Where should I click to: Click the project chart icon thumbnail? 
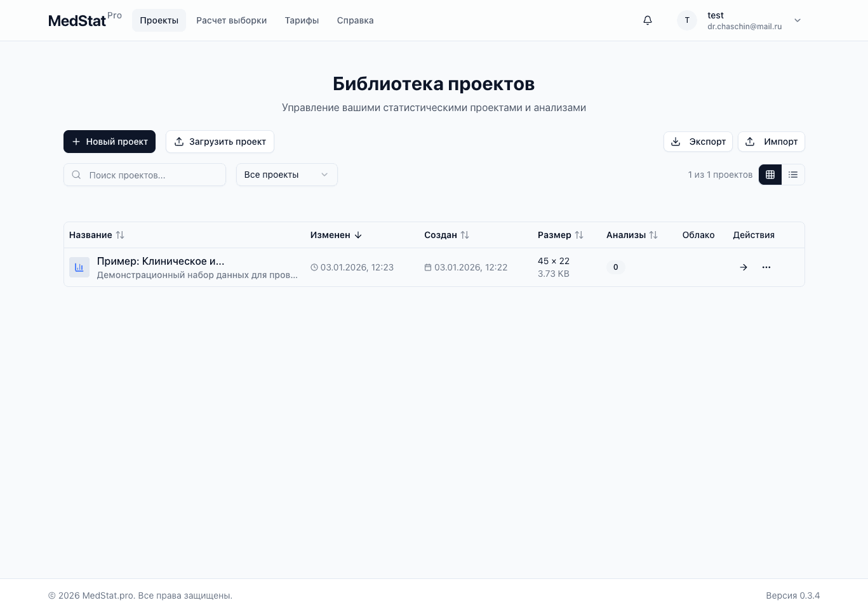(x=79, y=267)
